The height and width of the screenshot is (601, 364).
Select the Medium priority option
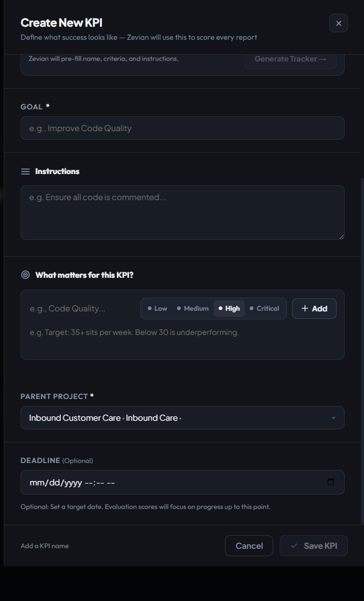[x=193, y=308]
